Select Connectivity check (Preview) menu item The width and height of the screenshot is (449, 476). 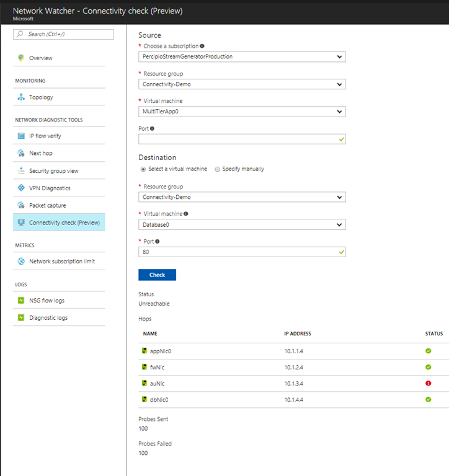59,223
